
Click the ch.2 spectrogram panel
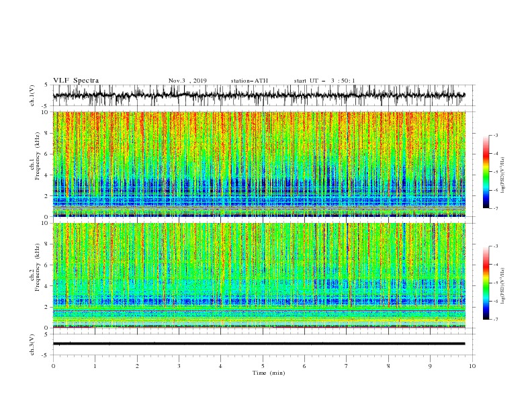click(x=259, y=275)
